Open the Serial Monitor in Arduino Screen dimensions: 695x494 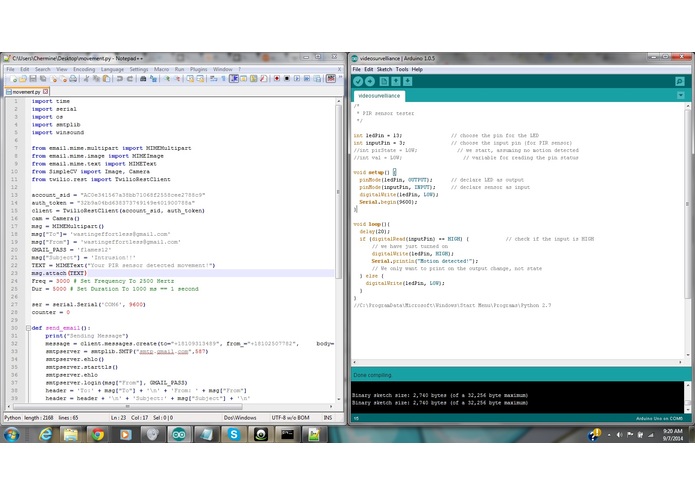pyautogui.click(x=679, y=82)
